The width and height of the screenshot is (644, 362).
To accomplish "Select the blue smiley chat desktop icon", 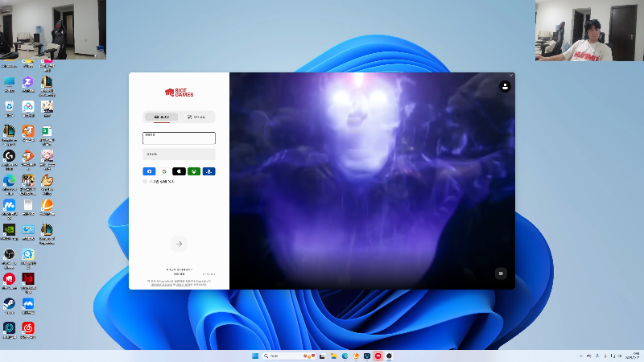I will click(28, 257).
